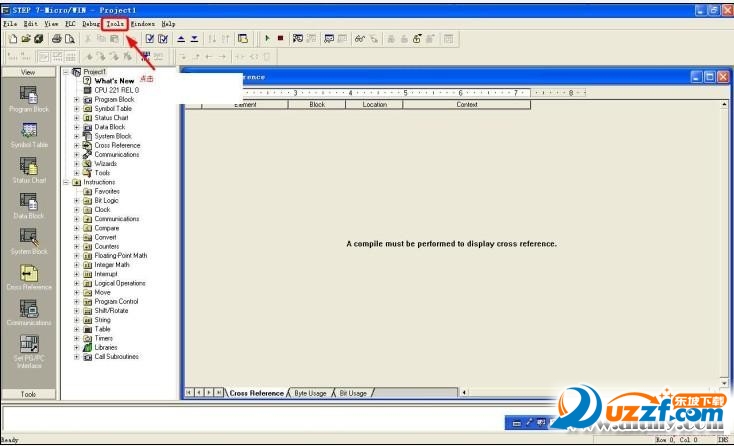Click the first-tab scroll arrow button
The image size is (734, 446).
coord(189,393)
